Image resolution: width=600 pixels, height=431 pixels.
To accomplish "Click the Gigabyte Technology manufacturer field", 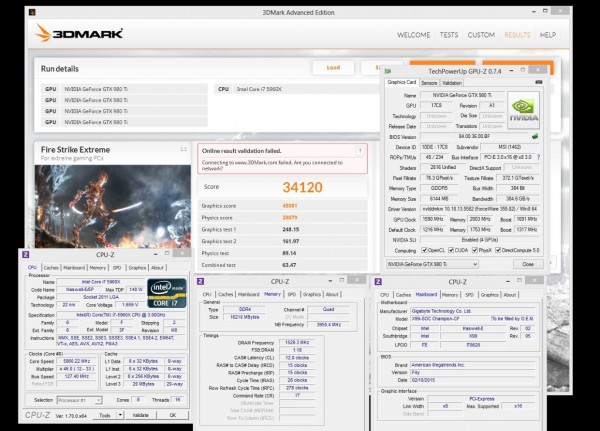I will (x=473, y=311).
